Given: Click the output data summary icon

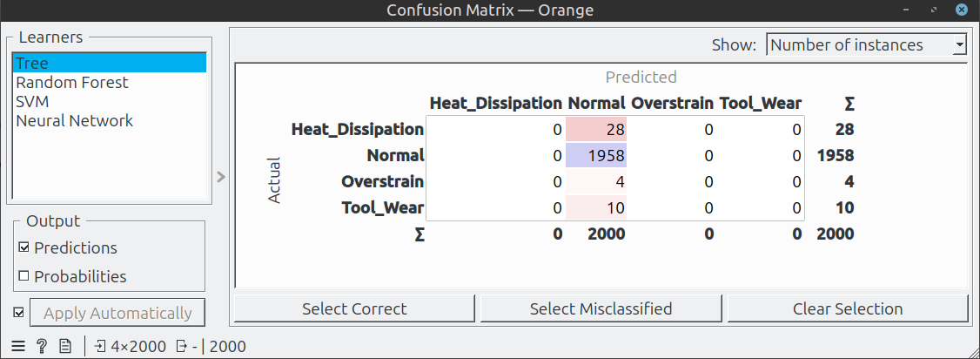Looking at the screenshot, I should [x=183, y=346].
